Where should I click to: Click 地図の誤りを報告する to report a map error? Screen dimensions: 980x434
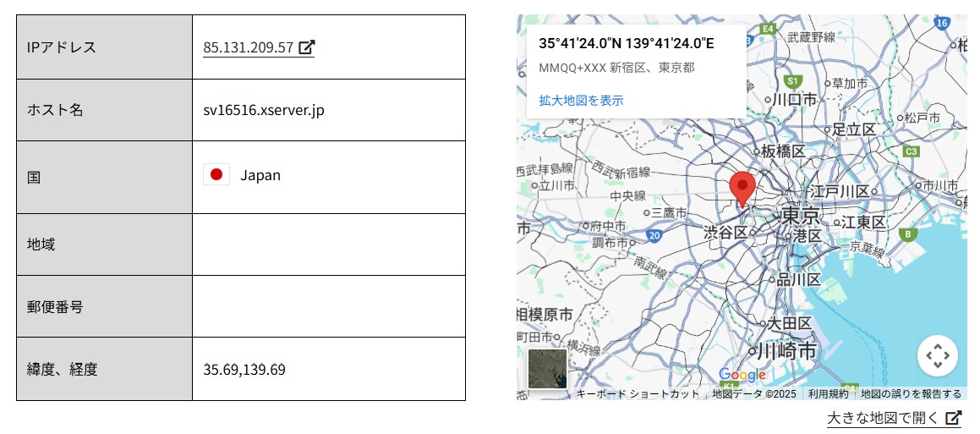pos(911,393)
